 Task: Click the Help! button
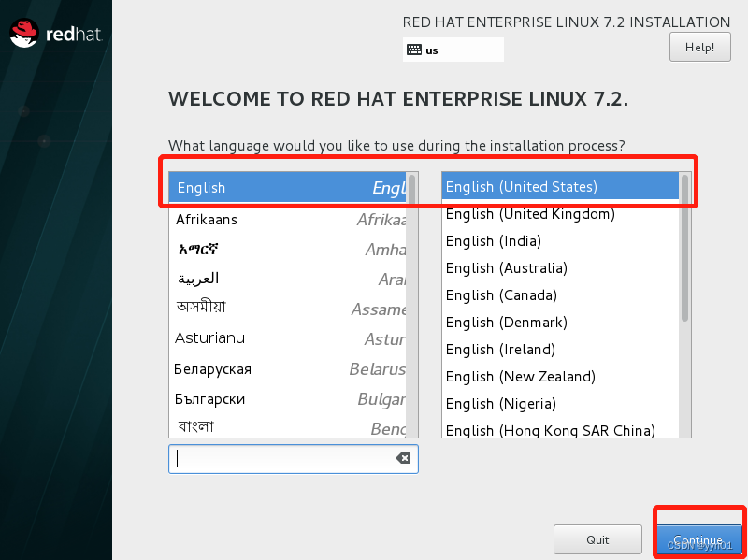tap(699, 47)
